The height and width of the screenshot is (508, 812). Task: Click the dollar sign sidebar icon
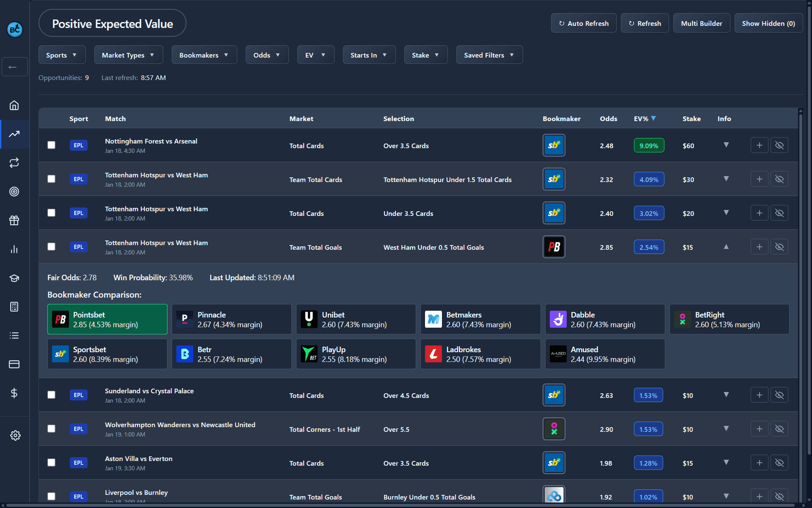coord(14,393)
